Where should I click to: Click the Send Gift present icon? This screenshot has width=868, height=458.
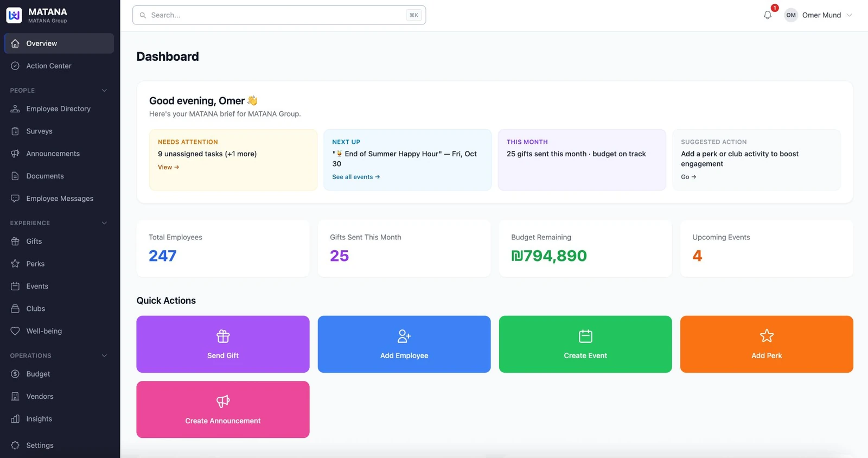[223, 336]
